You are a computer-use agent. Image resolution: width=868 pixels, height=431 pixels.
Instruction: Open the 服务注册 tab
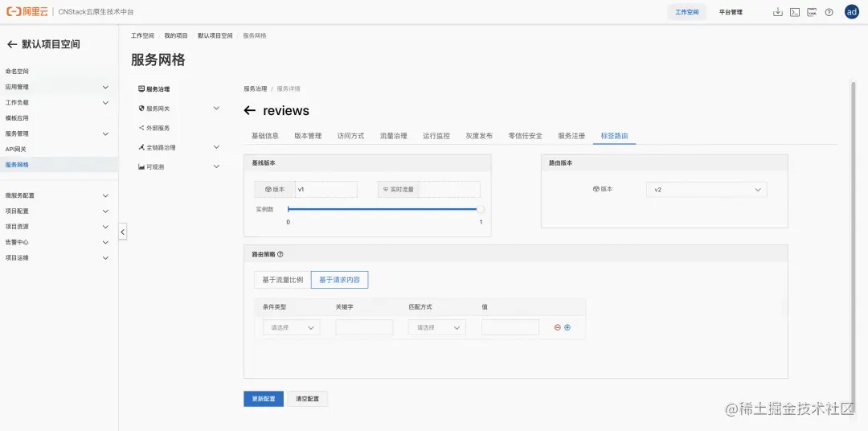coord(571,136)
